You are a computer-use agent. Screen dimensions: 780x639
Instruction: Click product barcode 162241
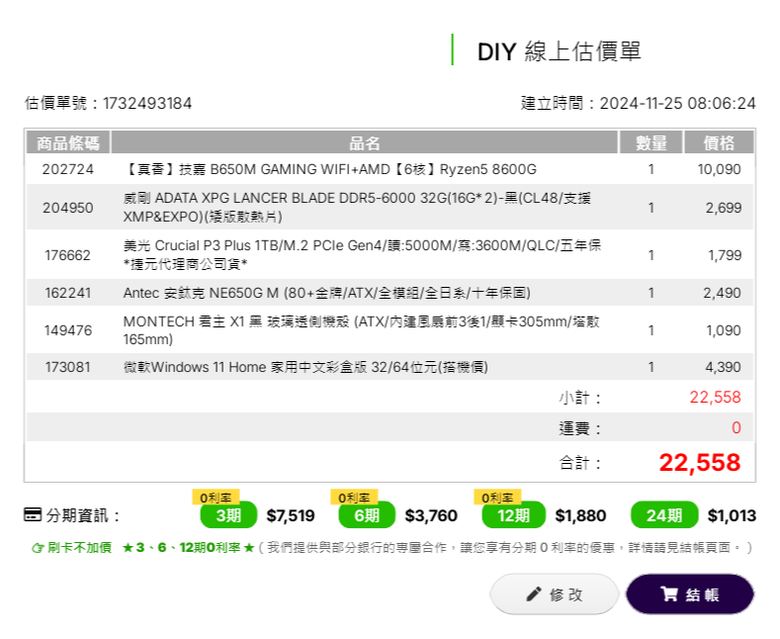68,293
